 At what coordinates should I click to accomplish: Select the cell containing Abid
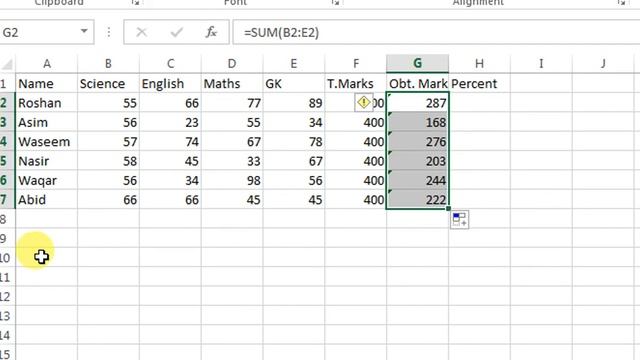pos(47,200)
